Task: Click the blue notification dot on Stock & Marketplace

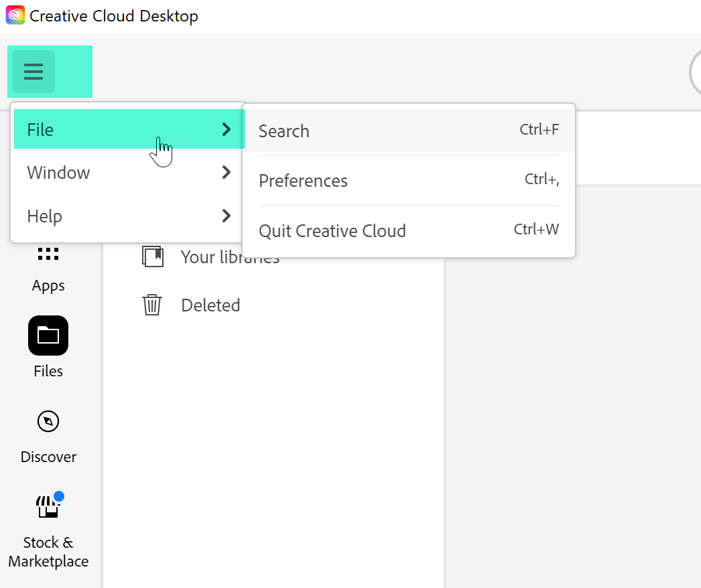Action: 60,496
